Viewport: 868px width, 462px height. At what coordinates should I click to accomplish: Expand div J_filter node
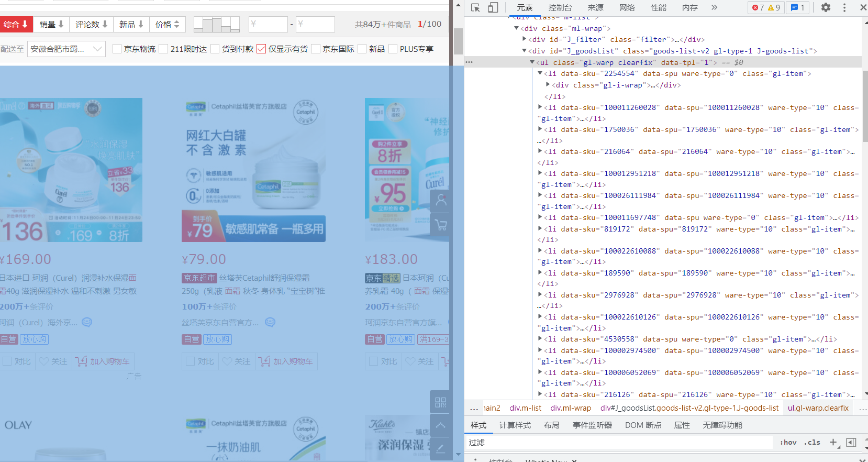click(x=525, y=39)
